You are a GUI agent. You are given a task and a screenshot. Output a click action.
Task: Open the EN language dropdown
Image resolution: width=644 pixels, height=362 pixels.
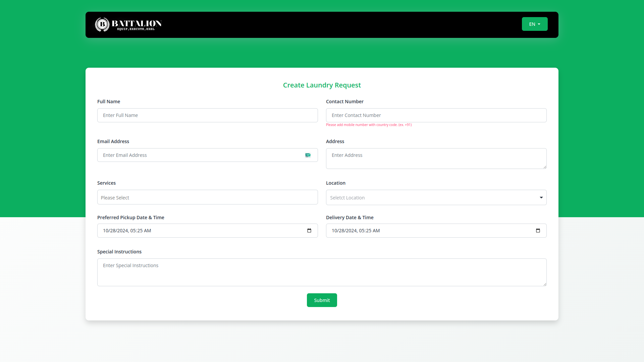pos(534,24)
